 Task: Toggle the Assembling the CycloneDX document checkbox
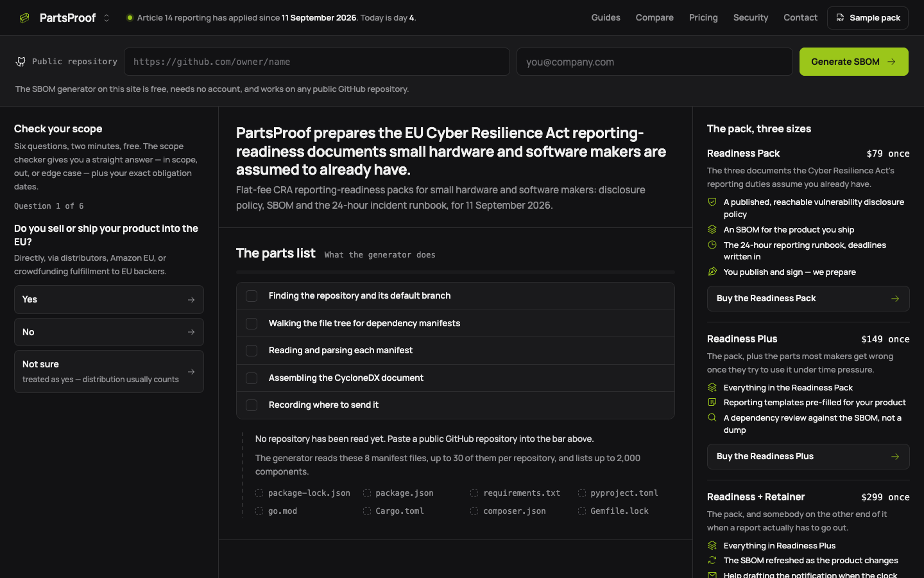pyautogui.click(x=252, y=378)
